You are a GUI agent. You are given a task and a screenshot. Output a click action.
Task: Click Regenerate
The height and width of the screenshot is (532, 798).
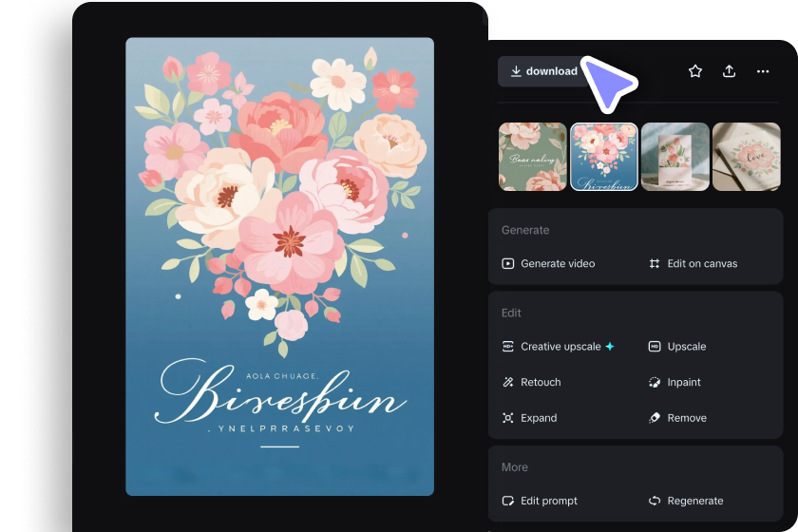click(x=686, y=501)
